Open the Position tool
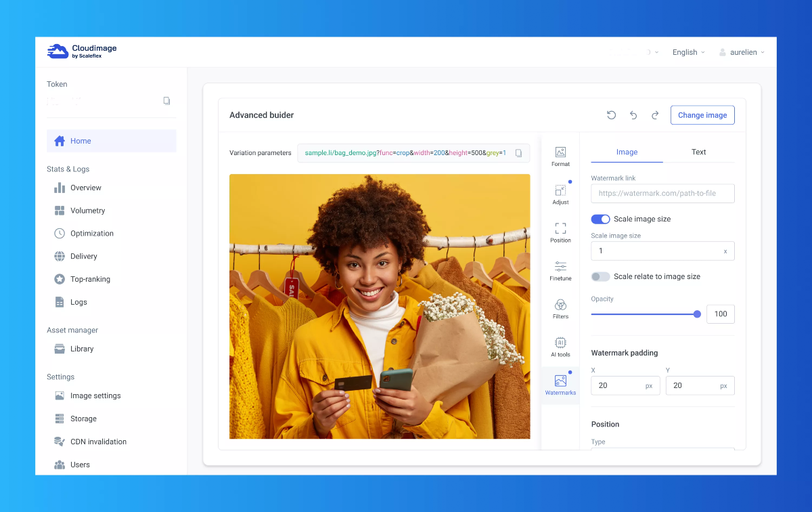The image size is (812, 512). [x=560, y=232]
